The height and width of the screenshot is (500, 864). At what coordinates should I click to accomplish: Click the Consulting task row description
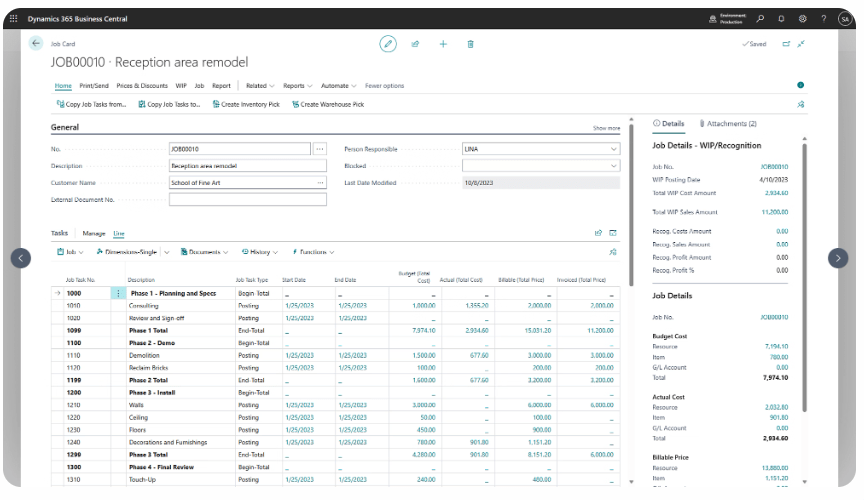(143, 305)
